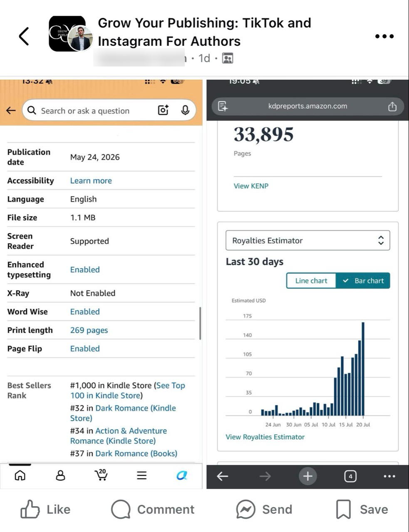
Task: Tap the Last 30 days heading
Action: (x=255, y=262)
